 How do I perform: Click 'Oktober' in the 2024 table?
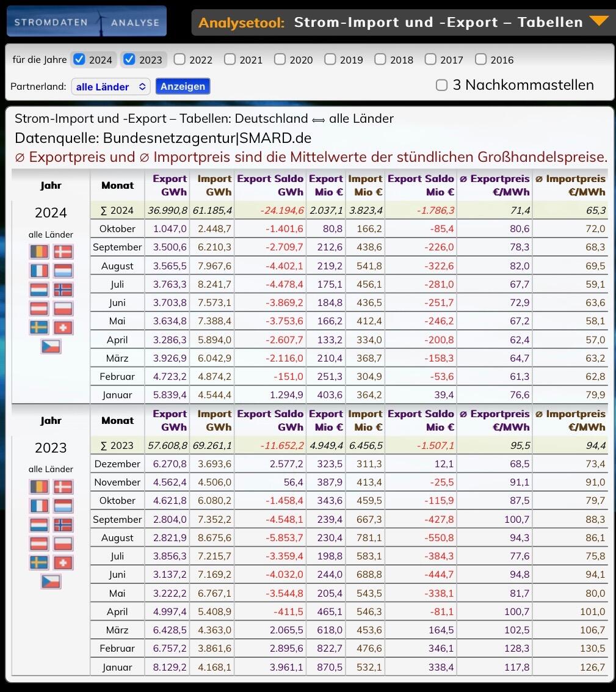(x=117, y=228)
